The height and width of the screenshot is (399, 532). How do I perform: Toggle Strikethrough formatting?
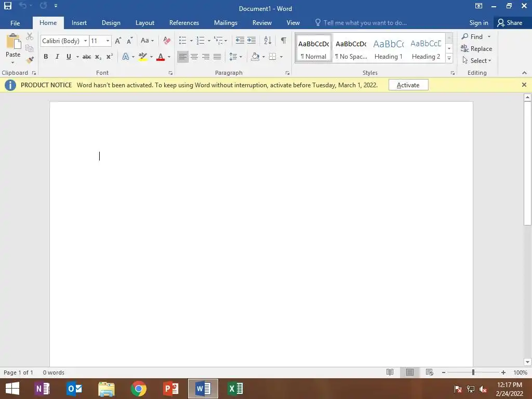[87, 57]
